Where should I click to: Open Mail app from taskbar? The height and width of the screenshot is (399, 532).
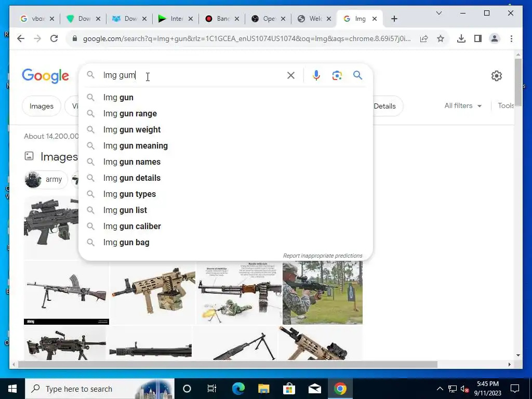click(x=314, y=389)
